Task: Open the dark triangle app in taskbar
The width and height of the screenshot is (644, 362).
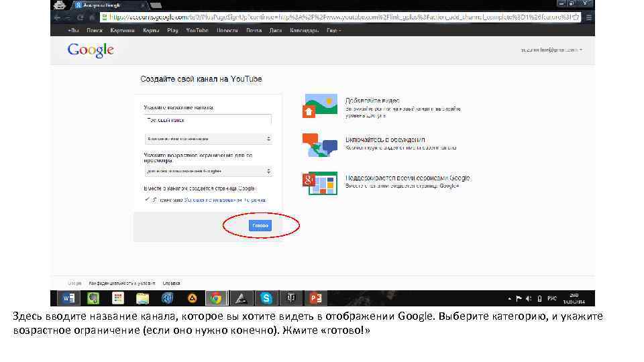Action: [241, 298]
